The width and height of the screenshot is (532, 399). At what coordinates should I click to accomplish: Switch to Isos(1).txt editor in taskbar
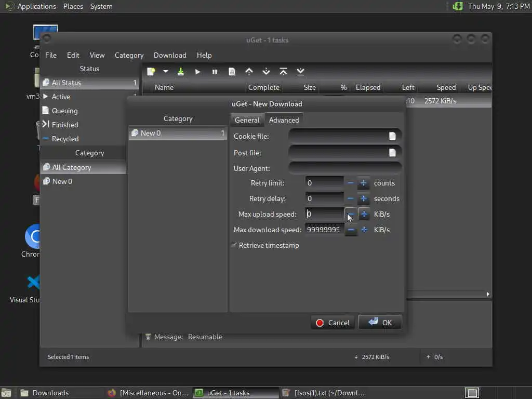323,393
